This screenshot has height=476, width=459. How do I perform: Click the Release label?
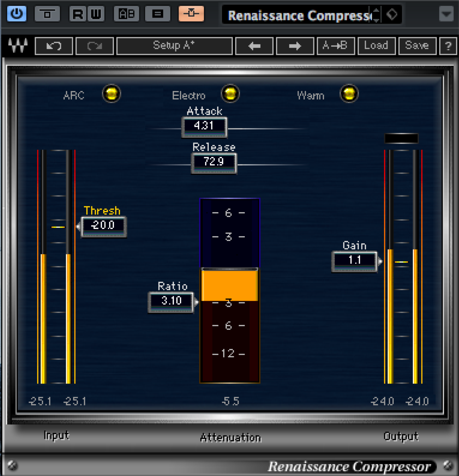coord(214,147)
